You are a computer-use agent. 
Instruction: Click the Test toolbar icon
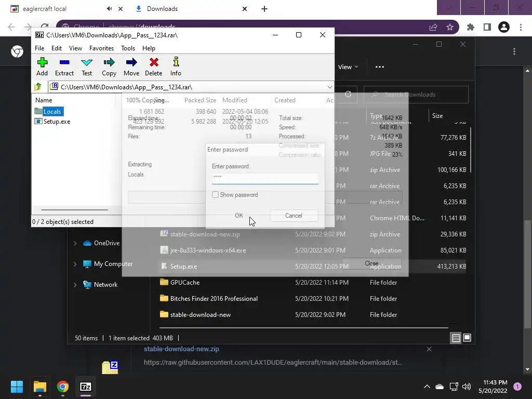[x=87, y=62]
